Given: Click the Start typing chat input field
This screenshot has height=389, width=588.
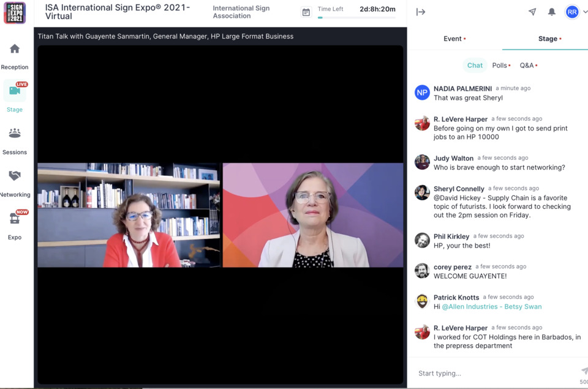Looking at the screenshot, I should (x=490, y=373).
